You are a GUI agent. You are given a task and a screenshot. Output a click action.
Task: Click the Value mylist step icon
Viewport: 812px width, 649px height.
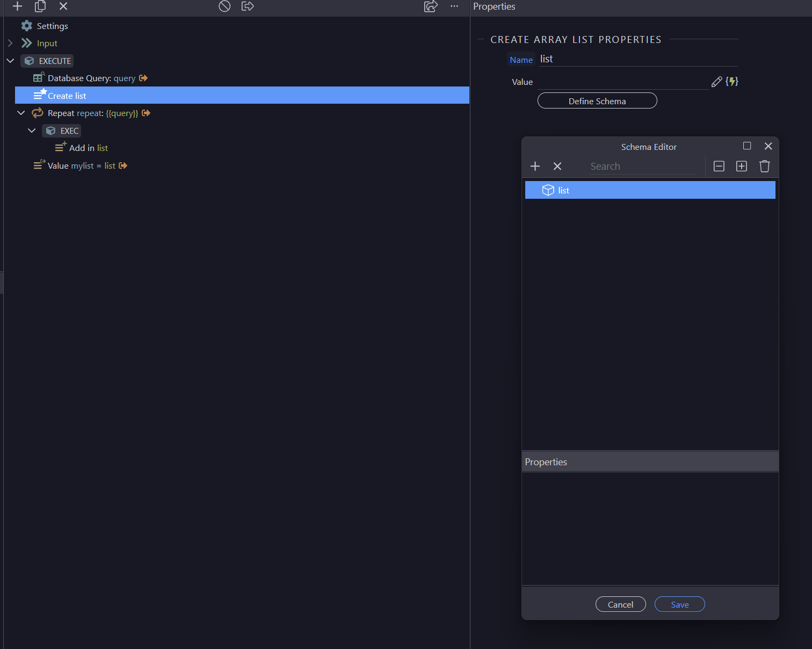coord(39,164)
